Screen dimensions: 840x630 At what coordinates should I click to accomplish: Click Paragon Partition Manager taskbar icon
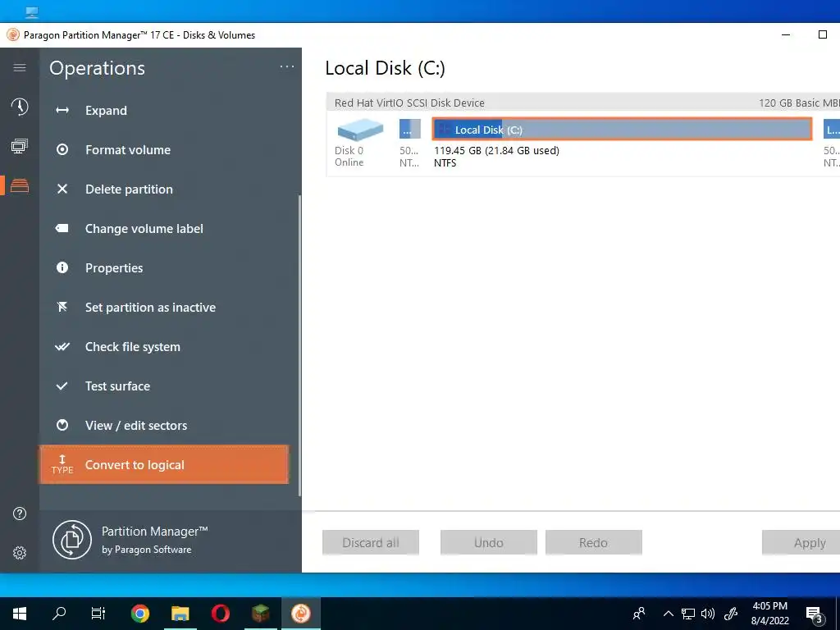tap(300, 614)
